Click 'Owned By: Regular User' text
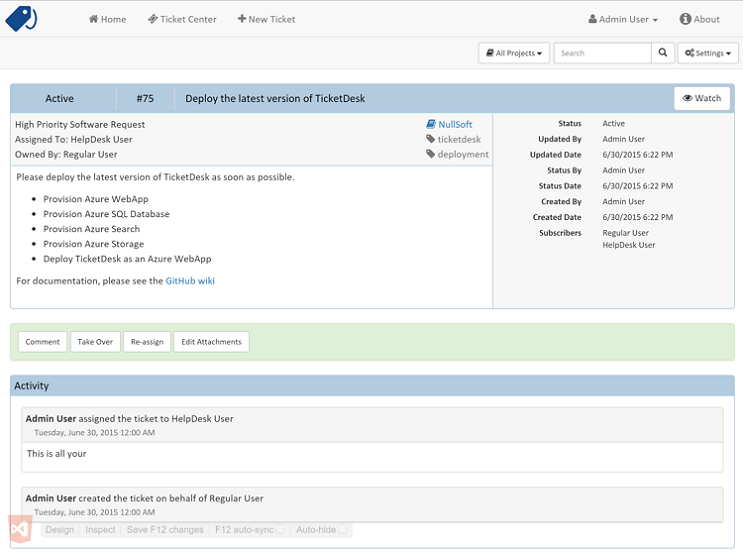Viewport: 743px width, 552px height. 66,154
